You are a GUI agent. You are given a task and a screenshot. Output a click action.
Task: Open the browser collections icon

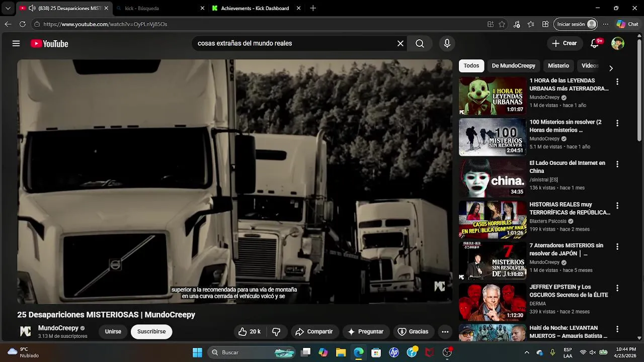point(545,24)
